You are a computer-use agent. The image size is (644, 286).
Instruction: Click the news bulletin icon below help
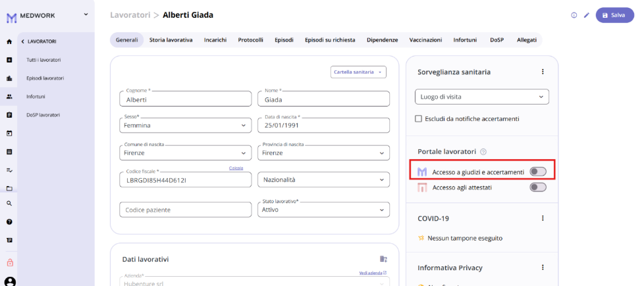(x=9, y=240)
